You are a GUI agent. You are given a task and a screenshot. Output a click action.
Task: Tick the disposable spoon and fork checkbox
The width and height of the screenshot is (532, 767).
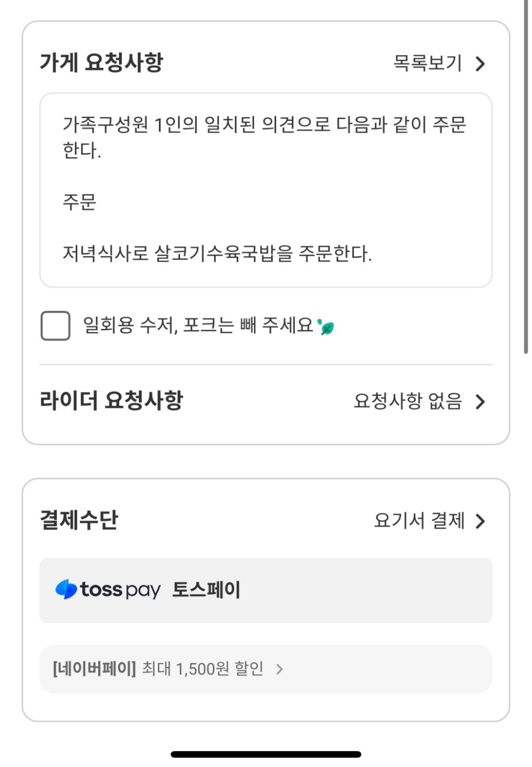[x=55, y=325]
